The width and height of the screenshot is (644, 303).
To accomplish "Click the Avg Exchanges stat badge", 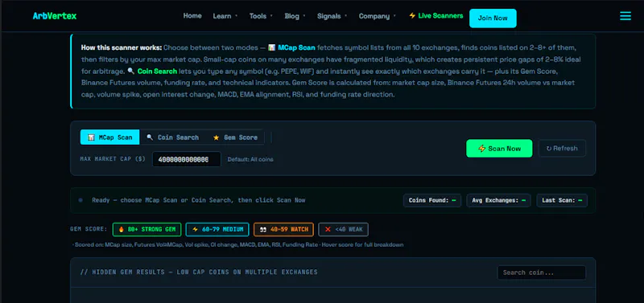I will (498, 200).
